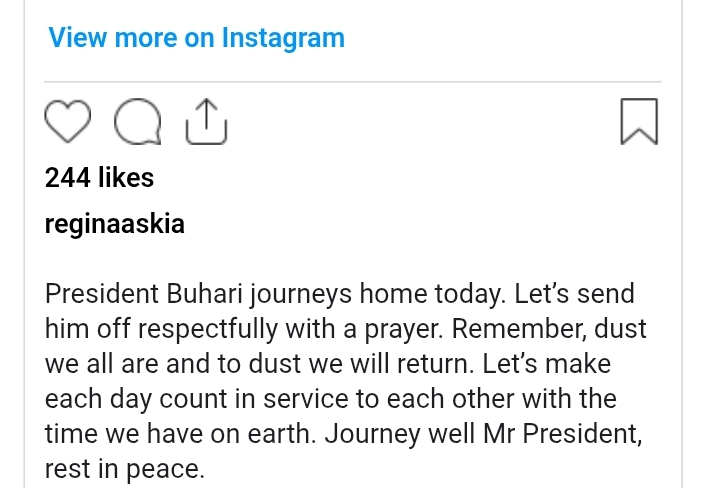The height and width of the screenshot is (488, 720).
Task: Click the words View more in the blue link
Action: pyautogui.click(x=112, y=38)
